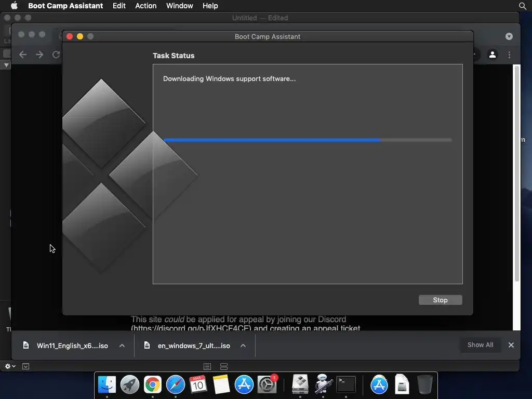Open the Chrome profile icon
Image resolution: width=532 pixels, height=399 pixels.
click(x=493, y=55)
